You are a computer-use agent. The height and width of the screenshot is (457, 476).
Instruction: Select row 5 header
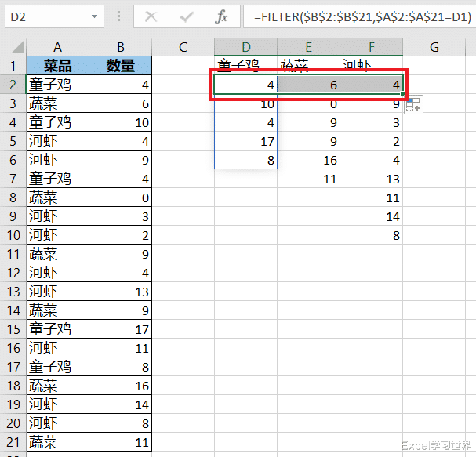13,141
